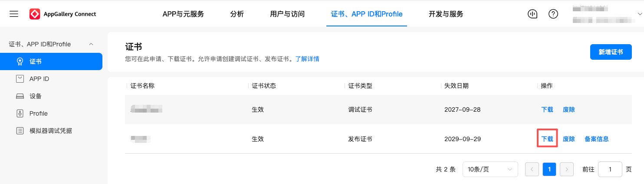The image size is (644, 184).
Task: Click the 新增证书 button
Action: pyautogui.click(x=611, y=52)
